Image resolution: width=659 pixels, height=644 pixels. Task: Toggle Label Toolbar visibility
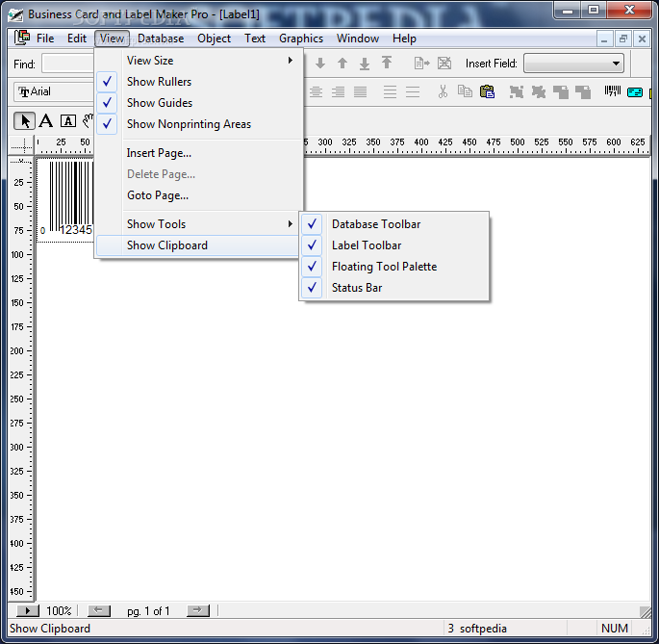(393, 245)
